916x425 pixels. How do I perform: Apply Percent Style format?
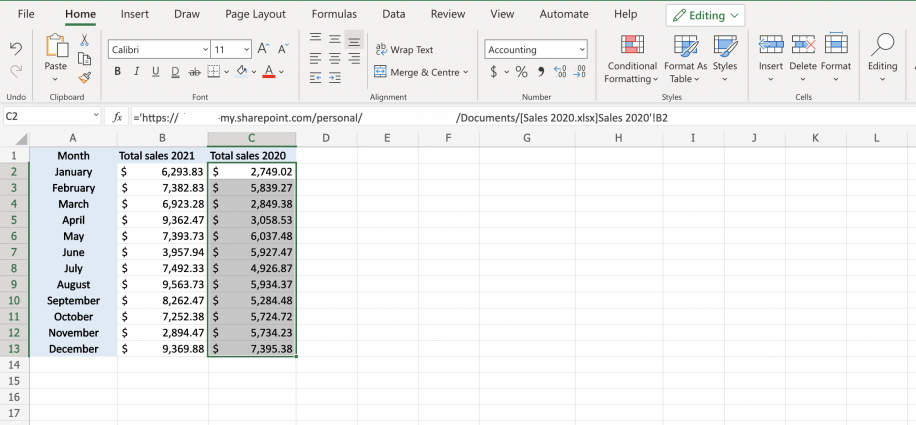click(521, 72)
